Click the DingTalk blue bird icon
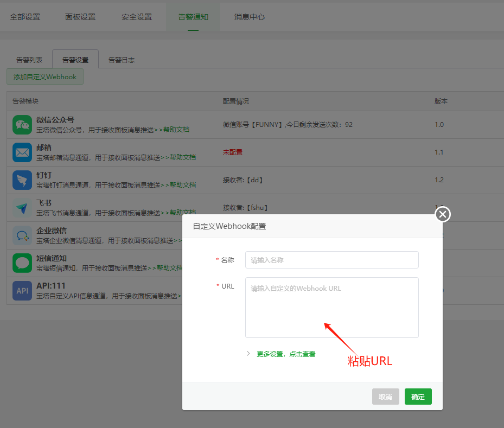Viewport: 504px width, 428px height. pyautogui.click(x=22, y=180)
